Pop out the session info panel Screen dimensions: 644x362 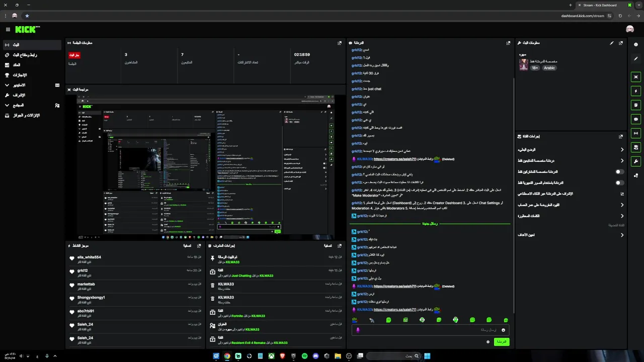click(x=340, y=43)
